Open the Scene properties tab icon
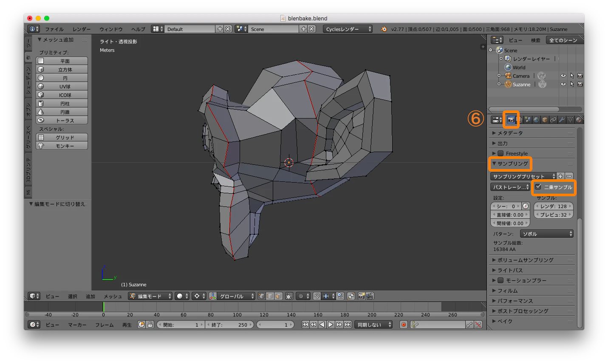 528,120
